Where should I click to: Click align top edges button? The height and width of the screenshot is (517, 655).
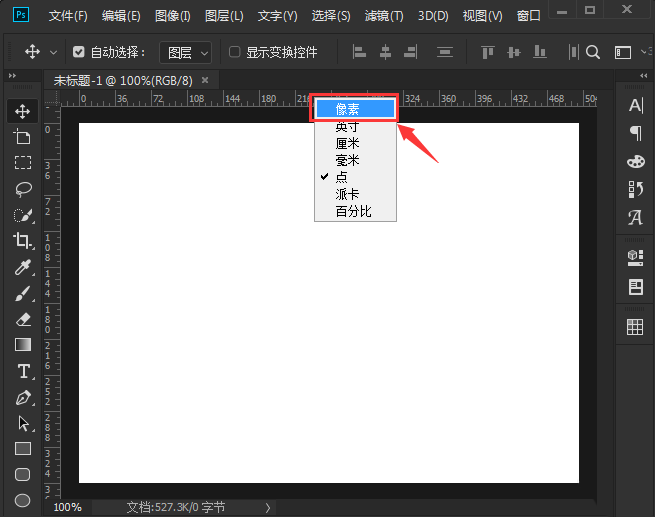point(488,52)
